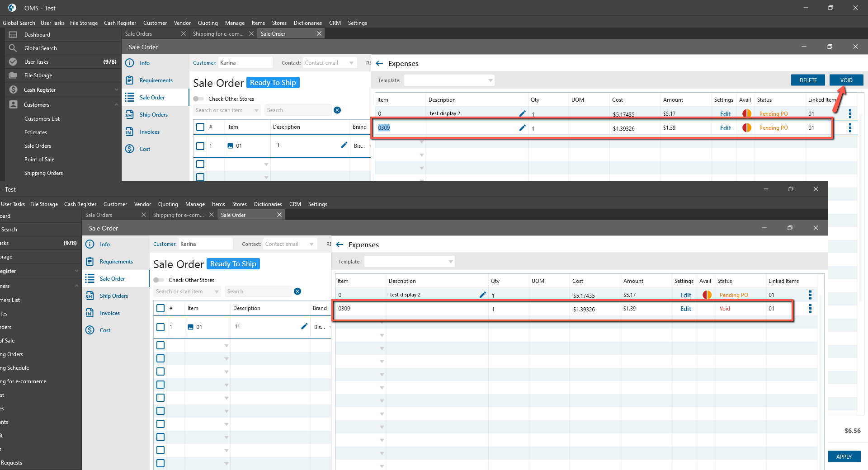Screen dimensions: 868x470
Task: Click the APPLY button
Action: (x=844, y=456)
